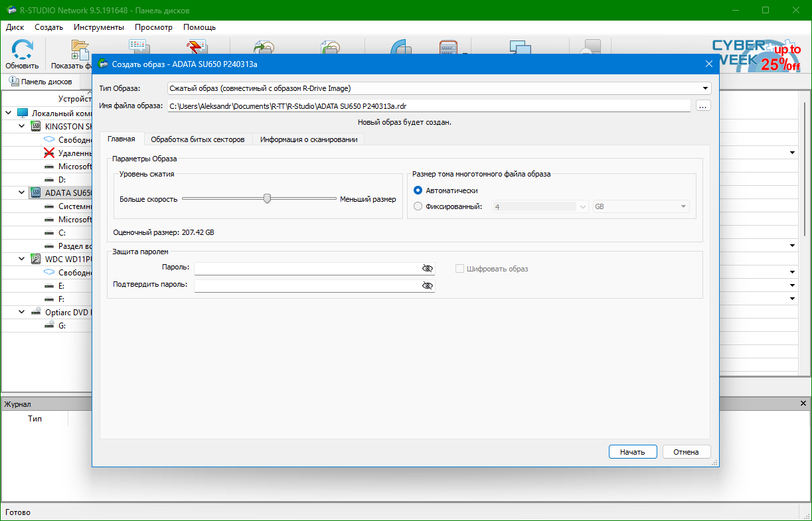Click the Optiarc DVD drive icon
Screen dimensions: 812x521
(36, 312)
